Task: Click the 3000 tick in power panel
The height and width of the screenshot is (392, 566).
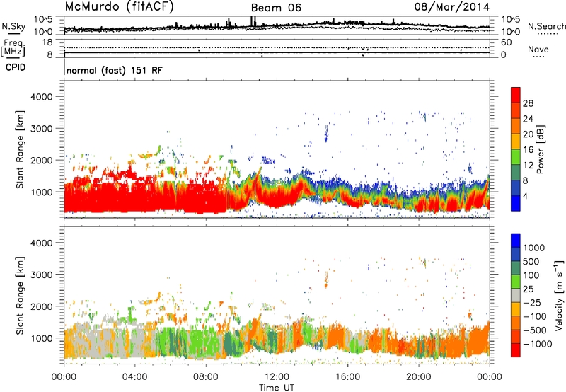Action: tap(41, 129)
